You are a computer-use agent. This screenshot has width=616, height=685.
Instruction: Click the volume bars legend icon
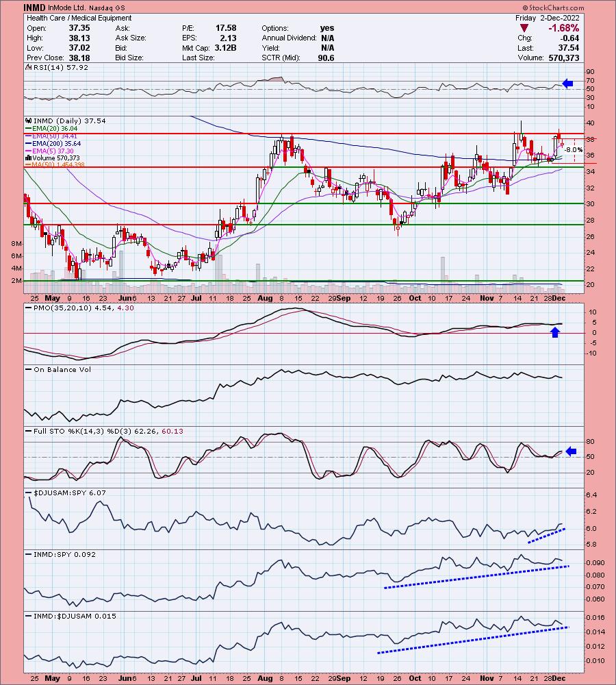pyautogui.click(x=29, y=158)
